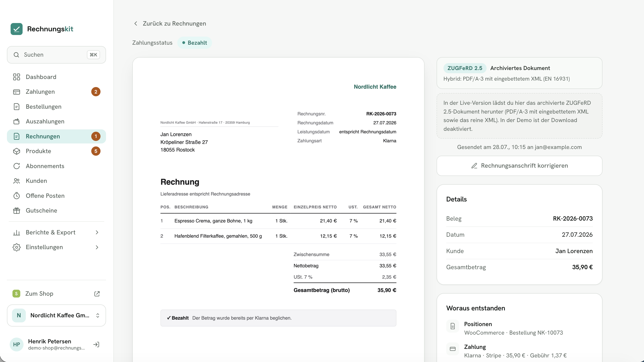Click the Positionen document icon
Image resolution: width=644 pixels, height=362 pixels.
pos(452,326)
